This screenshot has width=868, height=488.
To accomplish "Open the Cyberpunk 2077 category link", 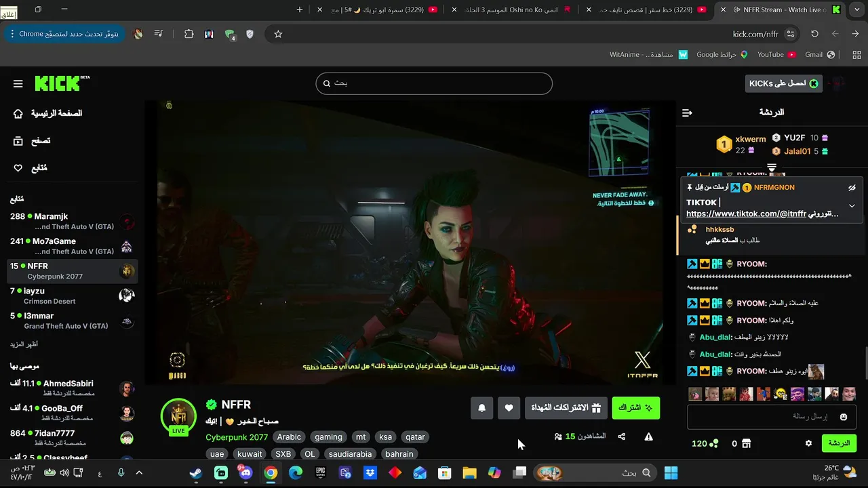I will (x=237, y=437).
